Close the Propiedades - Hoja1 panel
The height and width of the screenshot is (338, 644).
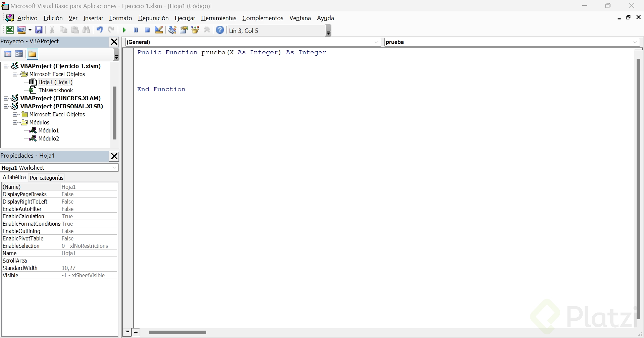(114, 156)
